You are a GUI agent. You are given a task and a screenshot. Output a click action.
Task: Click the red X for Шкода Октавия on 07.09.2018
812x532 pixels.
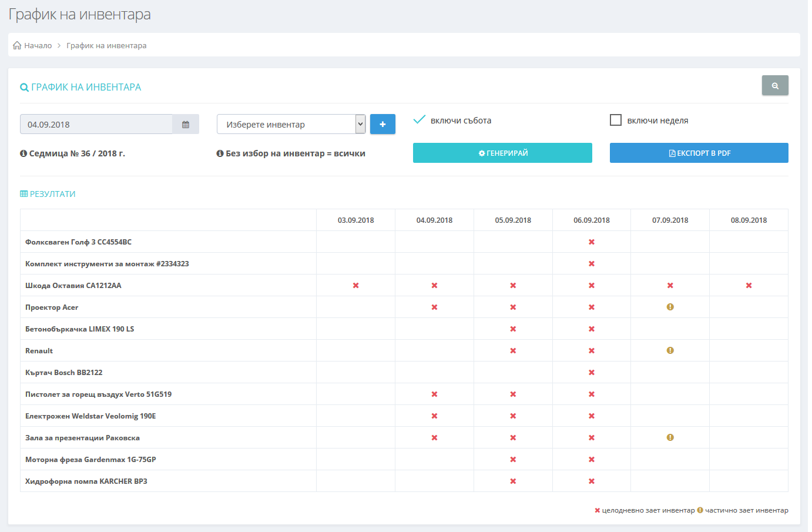(x=670, y=286)
